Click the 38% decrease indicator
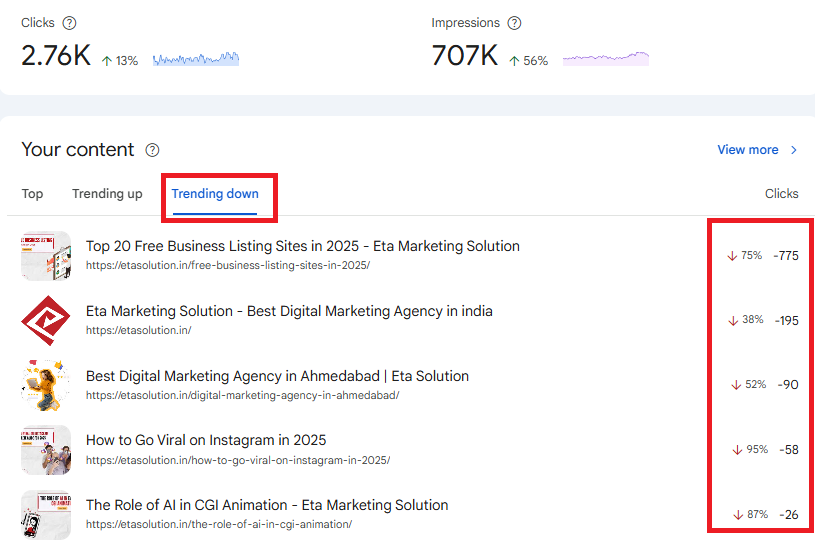This screenshot has width=815, height=555. coord(746,320)
